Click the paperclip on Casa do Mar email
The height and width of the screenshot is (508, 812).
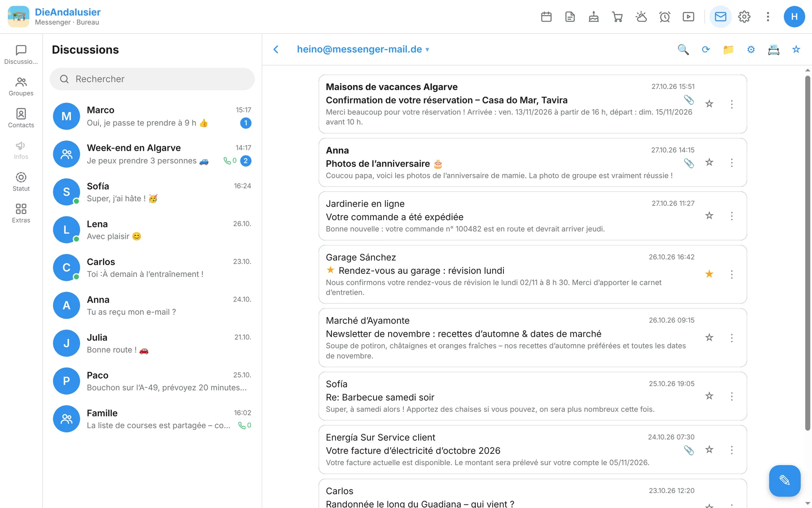[689, 100]
